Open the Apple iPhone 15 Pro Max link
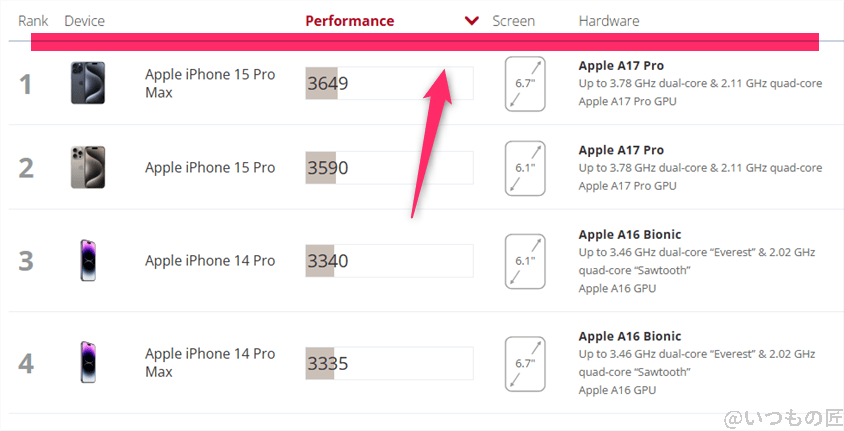The image size is (844, 431). (x=210, y=83)
